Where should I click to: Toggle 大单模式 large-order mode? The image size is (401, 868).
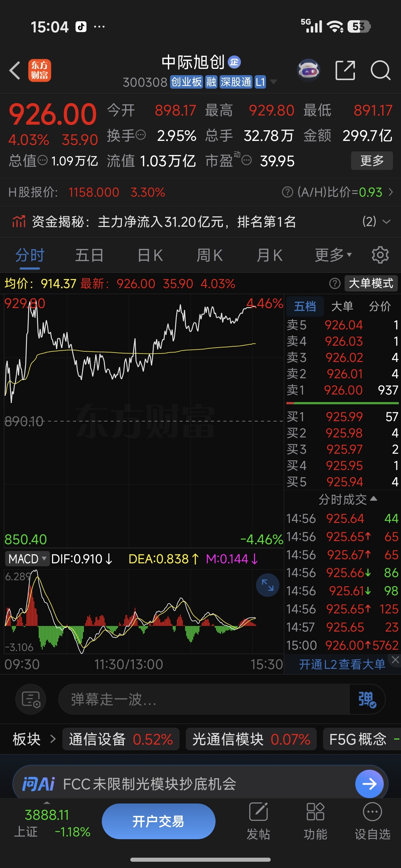[371, 283]
